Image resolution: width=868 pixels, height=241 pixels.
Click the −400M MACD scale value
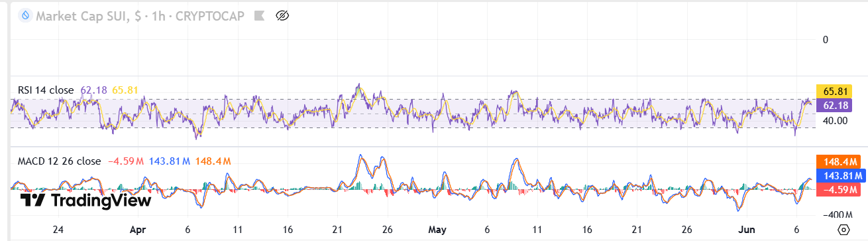click(x=837, y=214)
